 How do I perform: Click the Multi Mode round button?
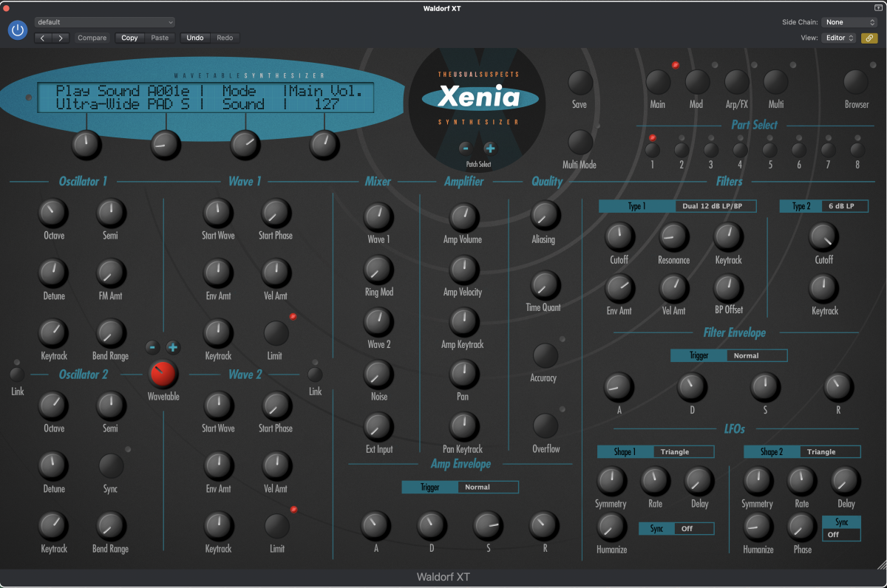[580, 142]
